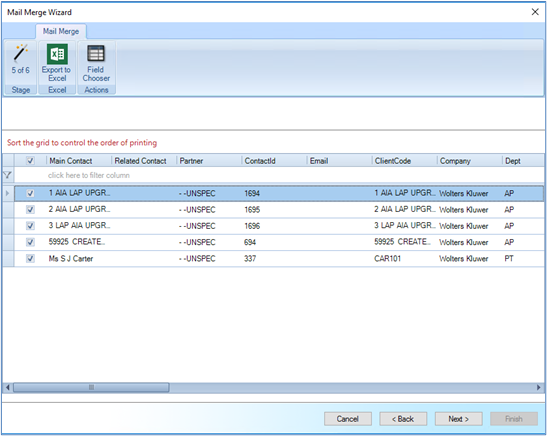Click 'click here to filter column' field
Image resolution: width=547 pixels, height=436 pixels.
click(x=89, y=175)
